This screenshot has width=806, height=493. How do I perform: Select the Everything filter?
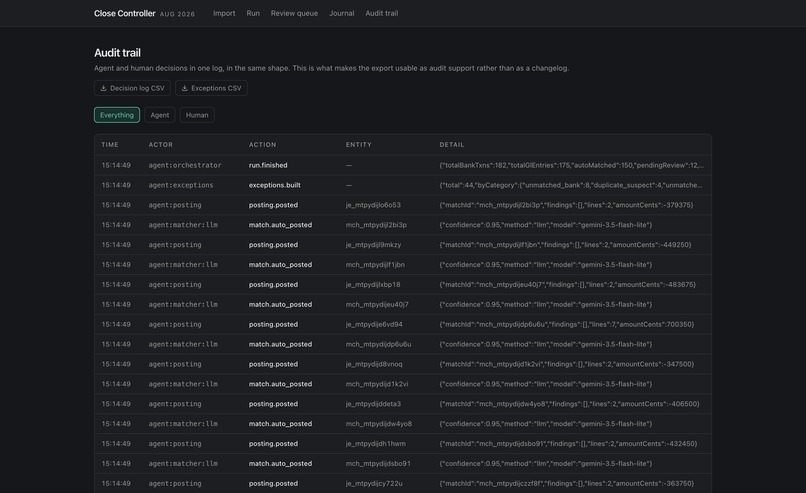(117, 115)
